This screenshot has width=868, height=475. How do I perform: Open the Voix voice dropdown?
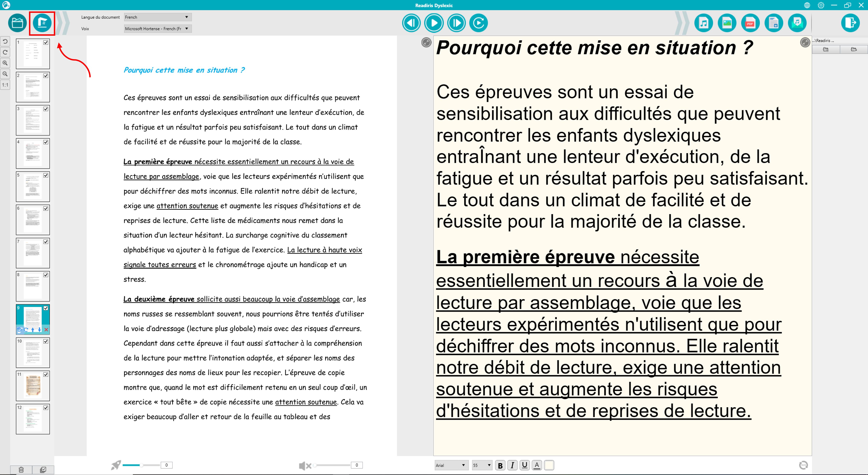158,29
